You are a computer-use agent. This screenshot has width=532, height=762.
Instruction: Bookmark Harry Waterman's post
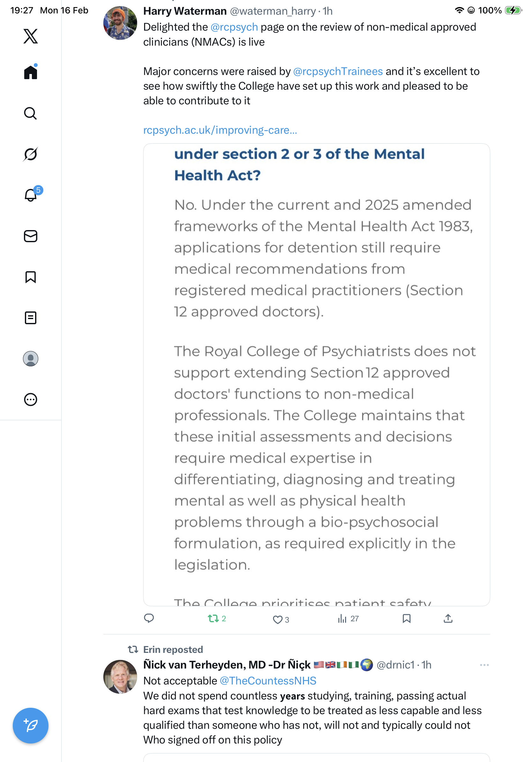coord(406,619)
